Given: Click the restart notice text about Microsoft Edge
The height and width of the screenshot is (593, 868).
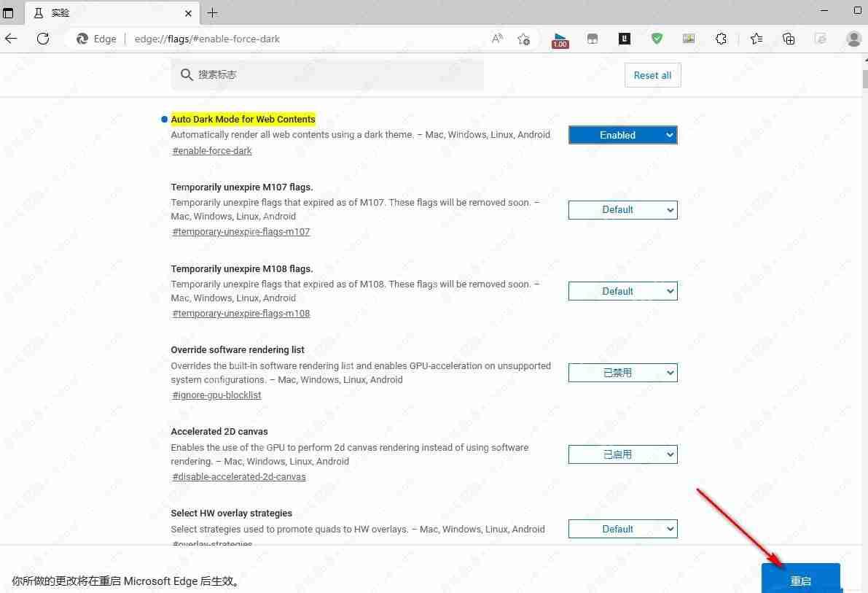Looking at the screenshot, I should (125, 581).
